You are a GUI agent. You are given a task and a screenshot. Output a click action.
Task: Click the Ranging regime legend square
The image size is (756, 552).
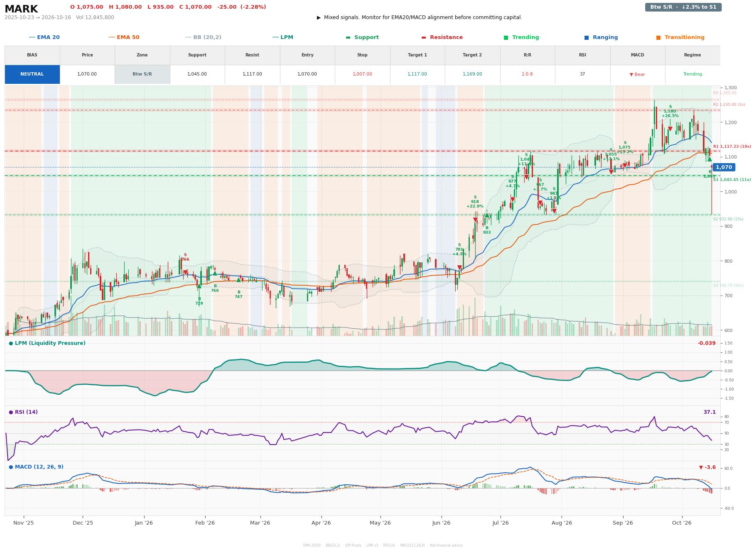click(x=587, y=37)
